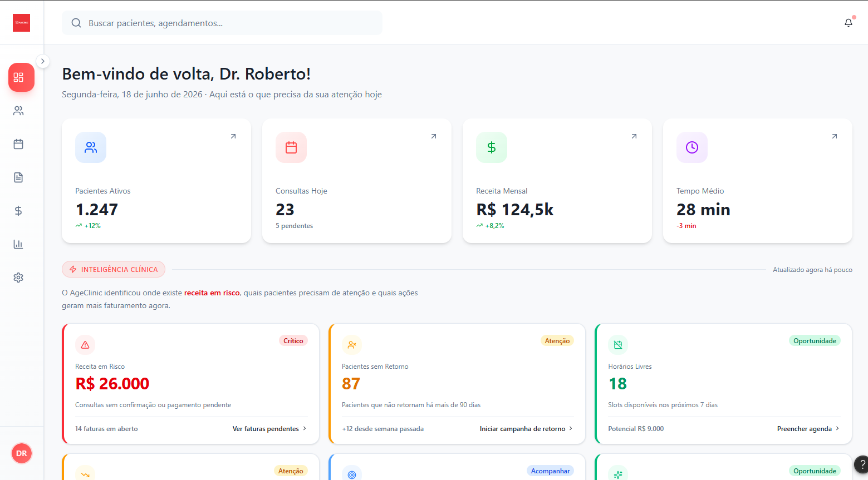Click the Inteligência Clínica badge
868x480 pixels.
point(114,269)
